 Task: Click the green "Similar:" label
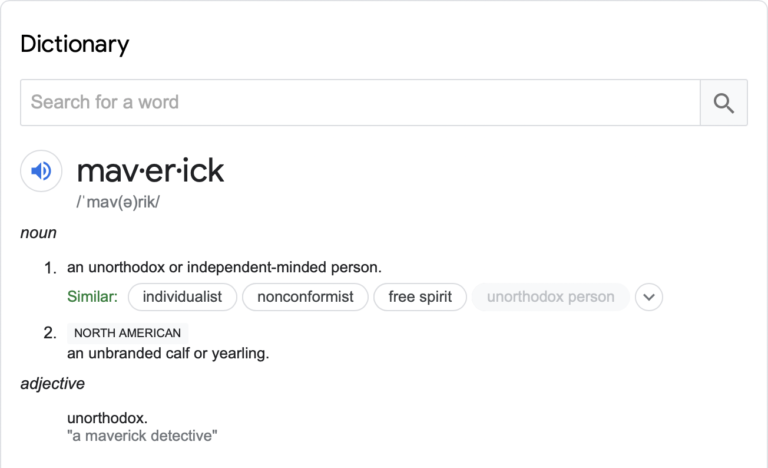pyautogui.click(x=92, y=297)
